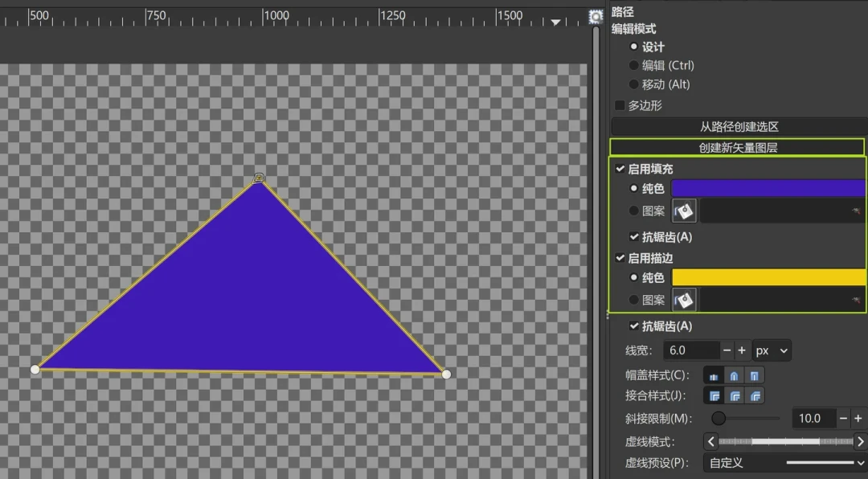Select the round join style icon
The width and height of the screenshot is (868, 479).
[x=735, y=396]
